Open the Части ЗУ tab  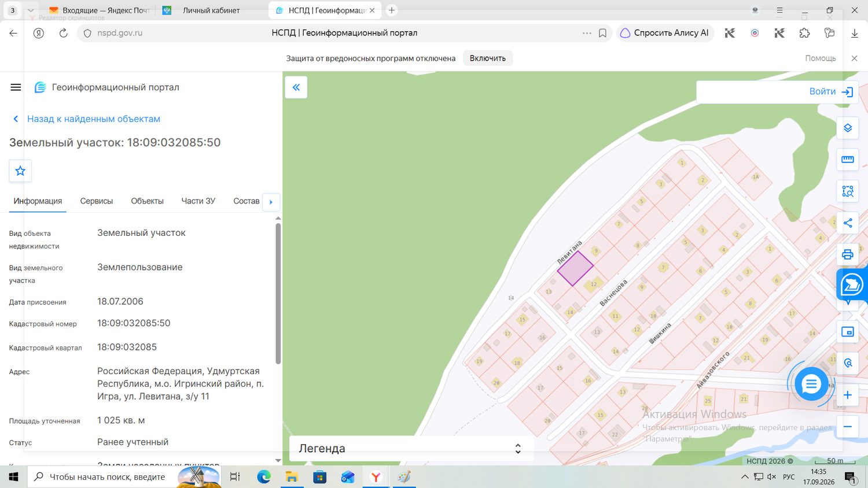[198, 201]
